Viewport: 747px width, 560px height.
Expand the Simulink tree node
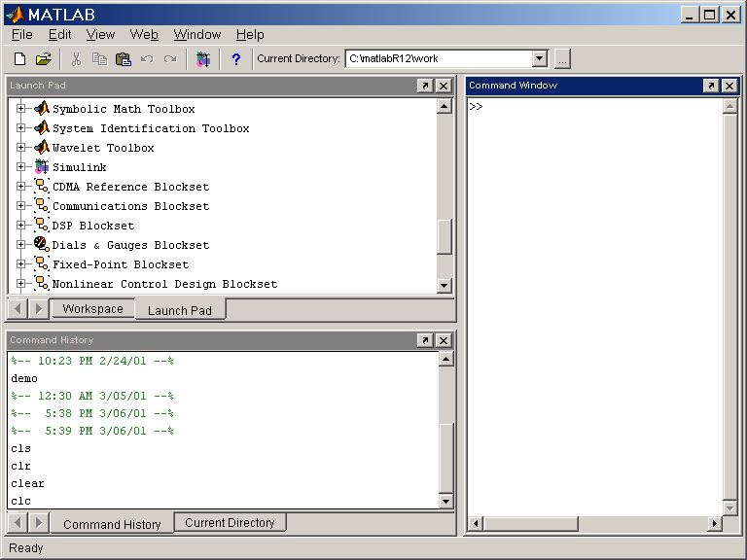pos(20,166)
